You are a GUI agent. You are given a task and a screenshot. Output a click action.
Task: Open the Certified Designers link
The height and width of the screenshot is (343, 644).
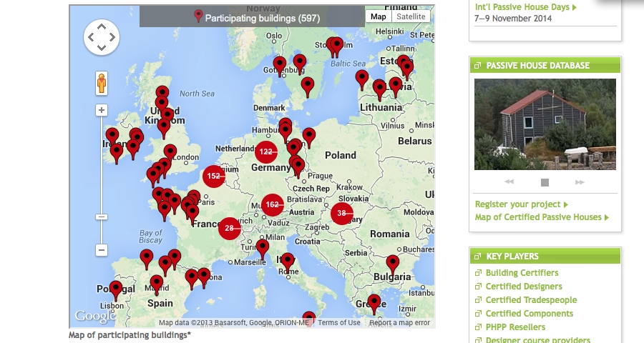pos(524,287)
